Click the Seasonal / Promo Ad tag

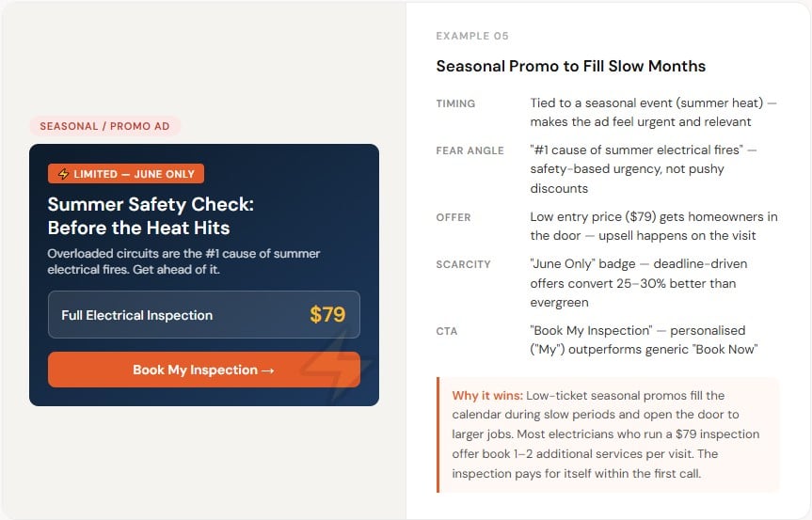click(104, 126)
